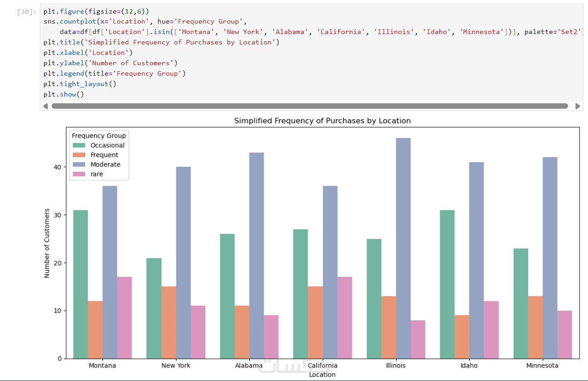The image size is (588, 381).
Task: Click the 'Minnesota' x-axis label
Action: click(542, 366)
